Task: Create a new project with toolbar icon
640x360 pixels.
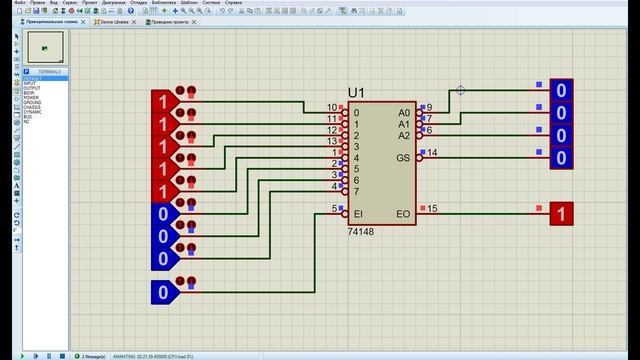Action: pos(19,11)
